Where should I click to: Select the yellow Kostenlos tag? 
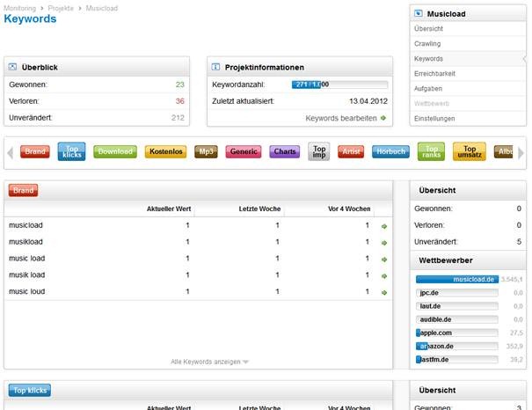165,151
